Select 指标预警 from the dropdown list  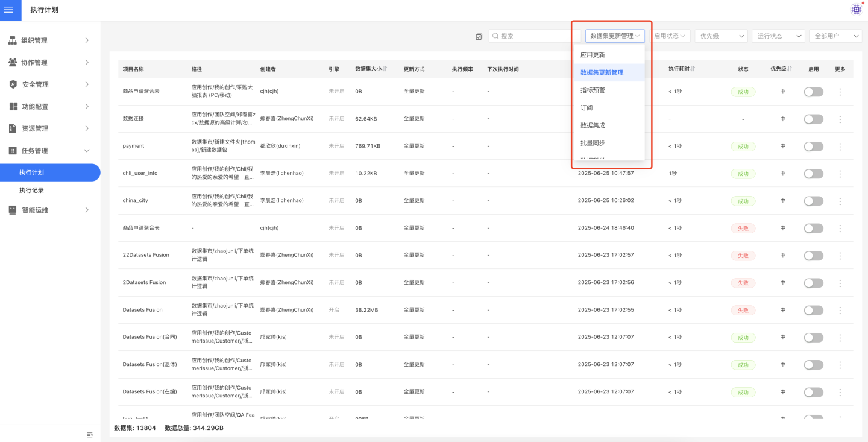(593, 90)
